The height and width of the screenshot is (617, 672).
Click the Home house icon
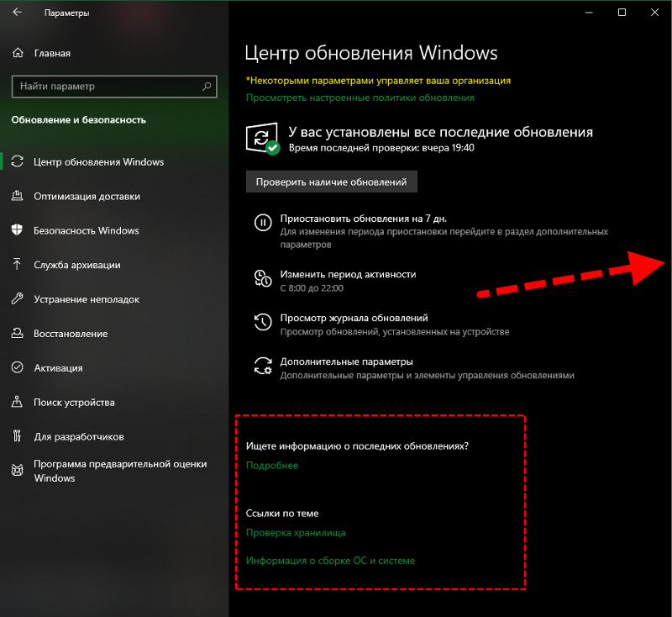tap(18, 53)
